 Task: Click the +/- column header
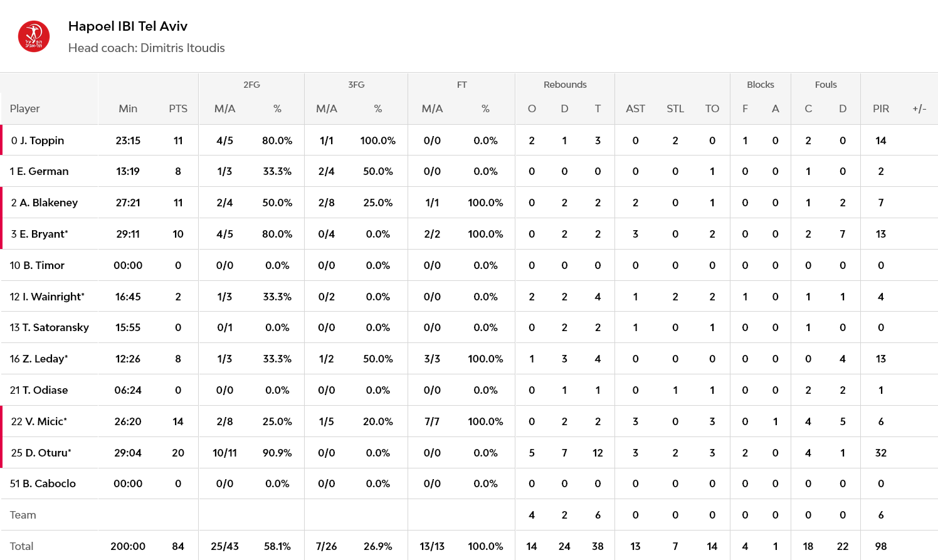[919, 108]
